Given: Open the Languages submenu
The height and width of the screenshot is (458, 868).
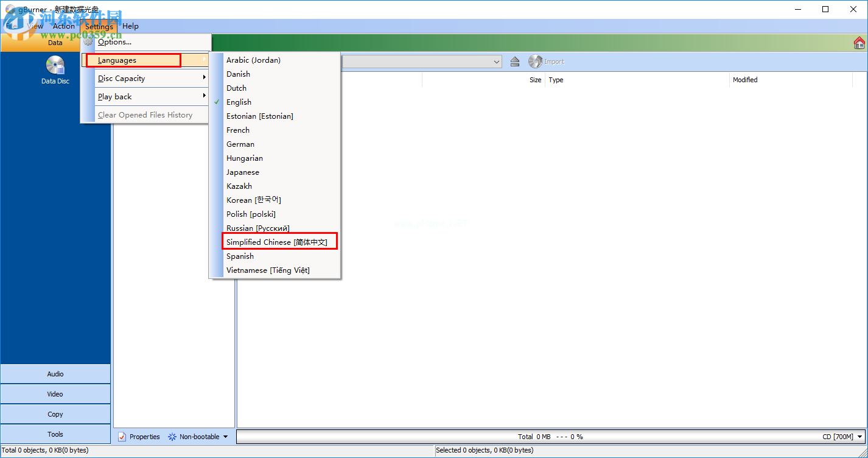Looking at the screenshot, I should point(145,60).
